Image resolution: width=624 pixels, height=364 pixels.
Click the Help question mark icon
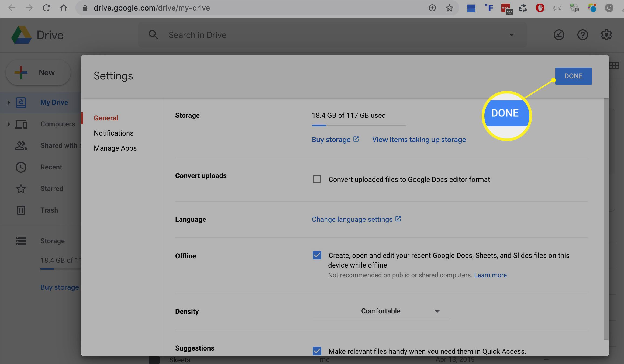[x=583, y=35]
